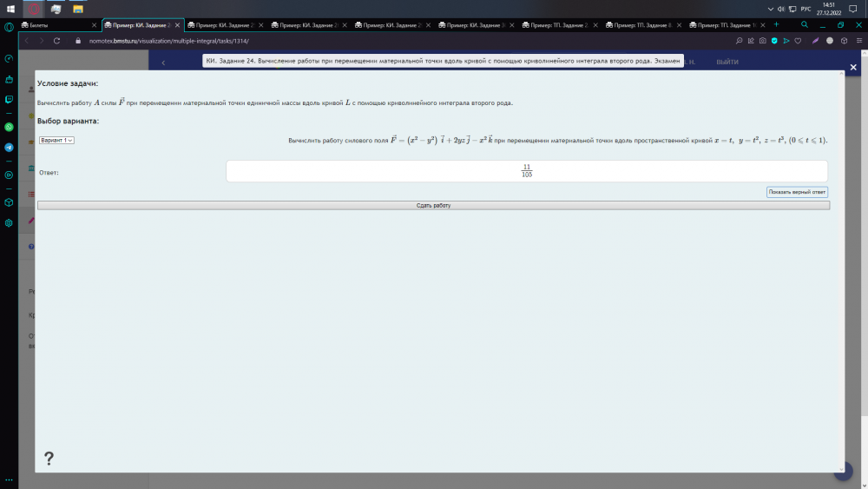Click the purple feather extension icon
Viewport: 868px width, 489px height.
coord(815,41)
